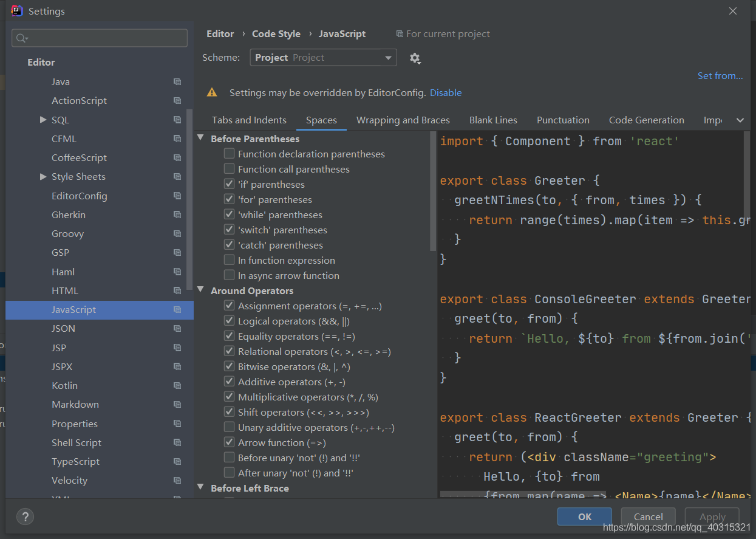Check Before unary 'not' option
Screen dimensions: 756x539
point(229,458)
